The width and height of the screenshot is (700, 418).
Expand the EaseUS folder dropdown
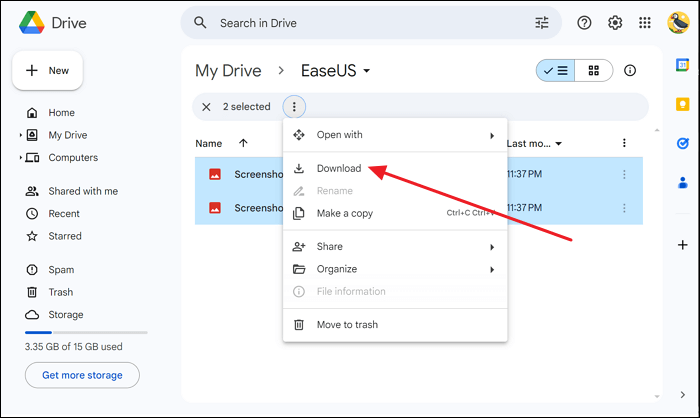pos(367,71)
